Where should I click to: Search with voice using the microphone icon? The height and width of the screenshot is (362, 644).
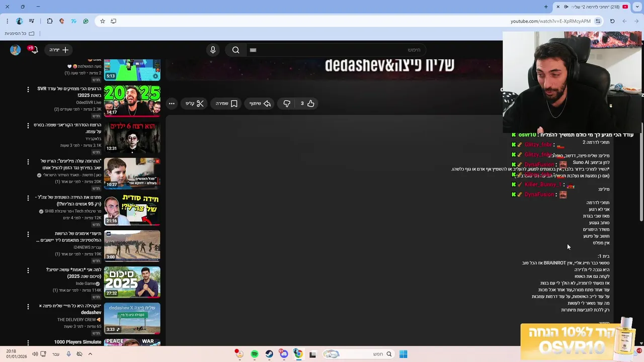click(x=213, y=50)
